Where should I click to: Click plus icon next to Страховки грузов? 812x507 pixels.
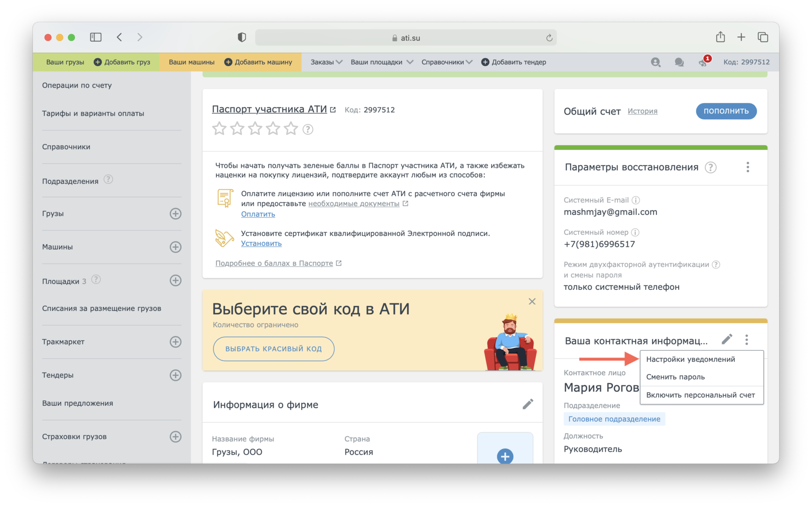click(175, 436)
